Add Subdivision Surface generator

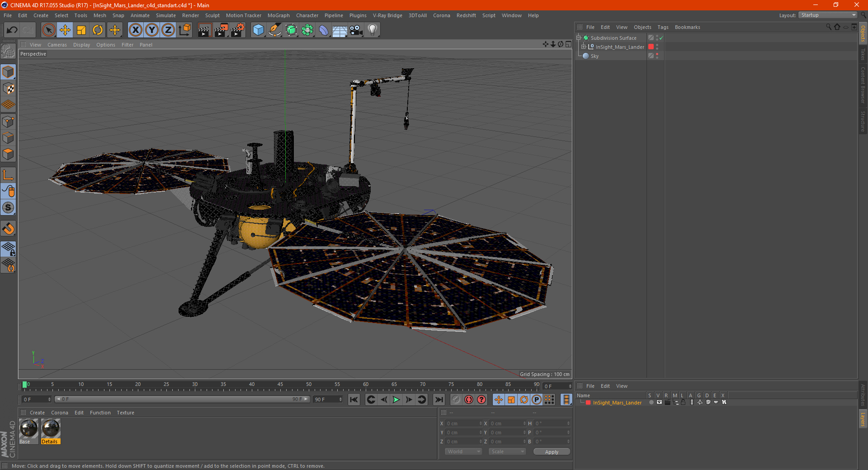click(291, 30)
